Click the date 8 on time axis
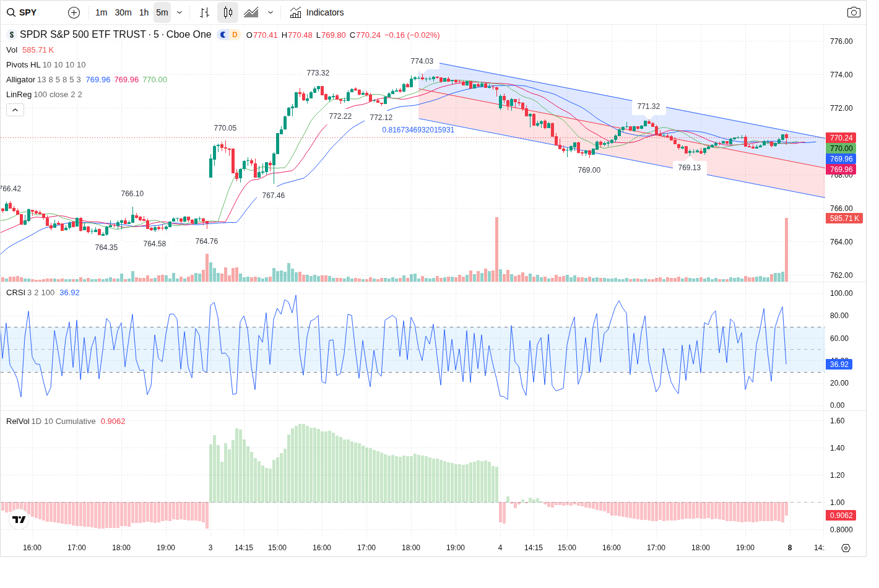 (790, 548)
